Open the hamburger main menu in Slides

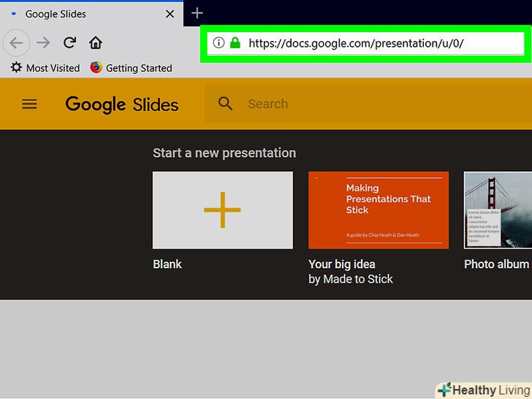tap(29, 104)
